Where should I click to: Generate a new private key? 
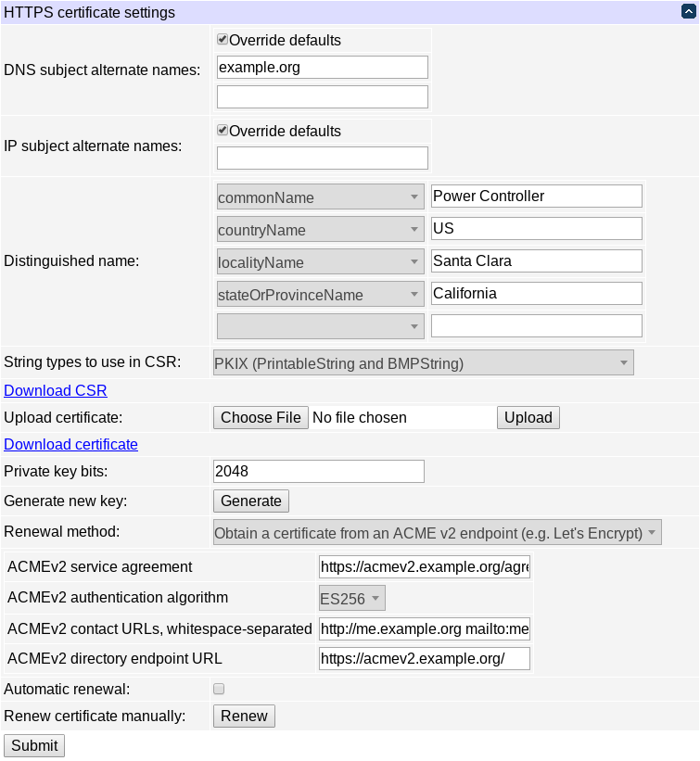(x=250, y=501)
